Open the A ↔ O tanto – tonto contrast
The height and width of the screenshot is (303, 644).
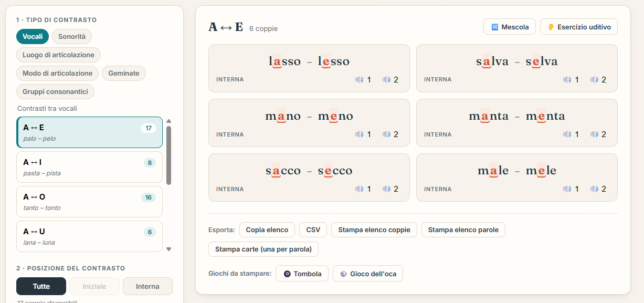(x=89, y=202)
